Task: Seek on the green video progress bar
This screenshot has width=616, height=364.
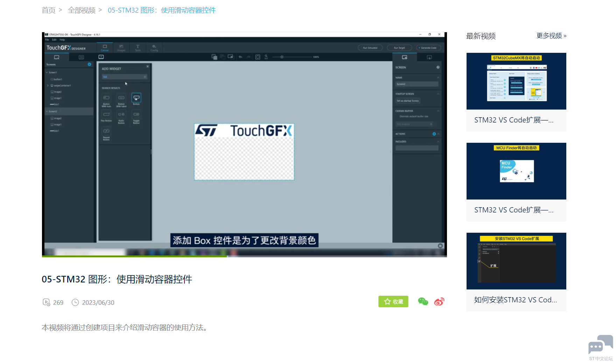Action: pyautogui.click(x=134, y=256)
